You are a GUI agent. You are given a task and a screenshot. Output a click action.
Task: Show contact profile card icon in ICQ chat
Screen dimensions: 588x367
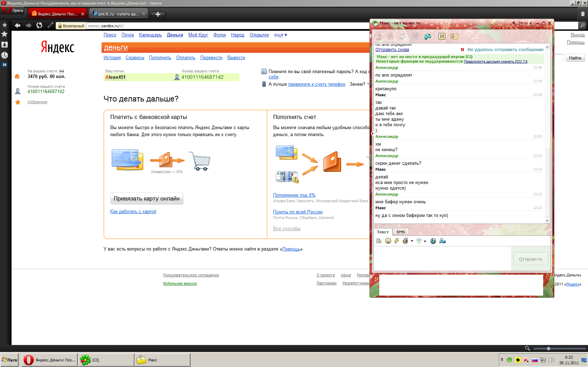pos(454,36)
